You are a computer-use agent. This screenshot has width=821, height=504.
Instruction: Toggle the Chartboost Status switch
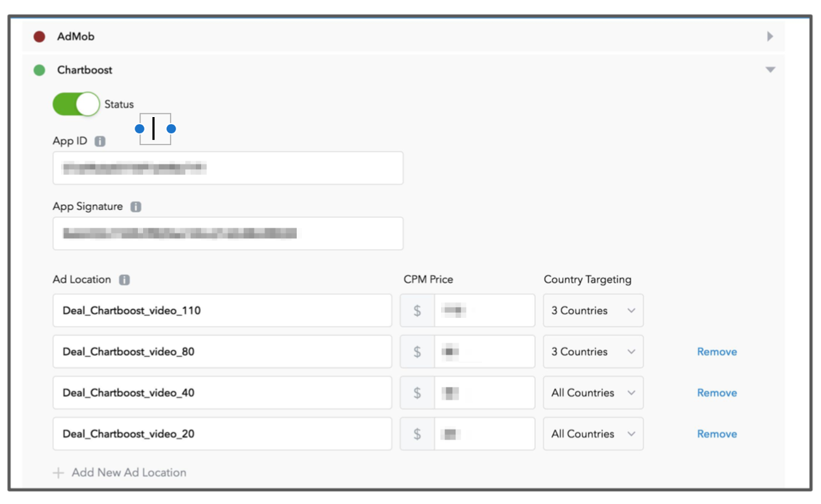point(76,104)
